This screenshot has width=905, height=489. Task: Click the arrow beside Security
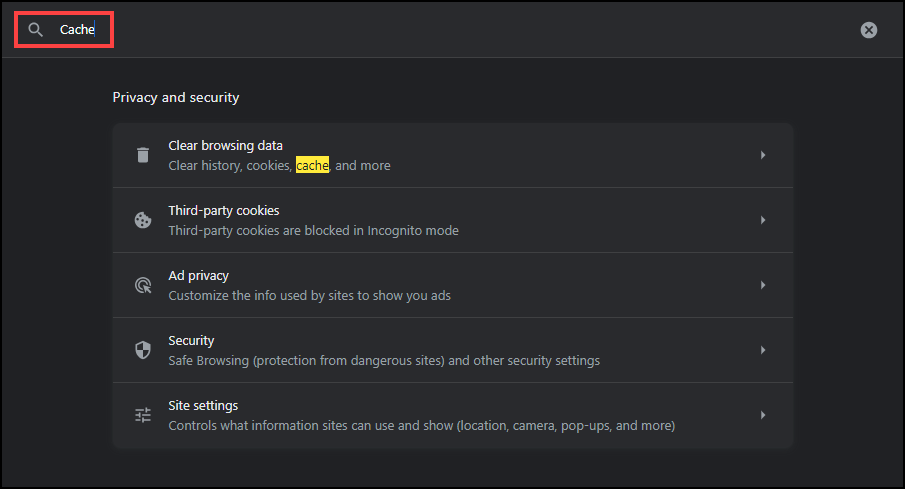[x=763, y=350]
